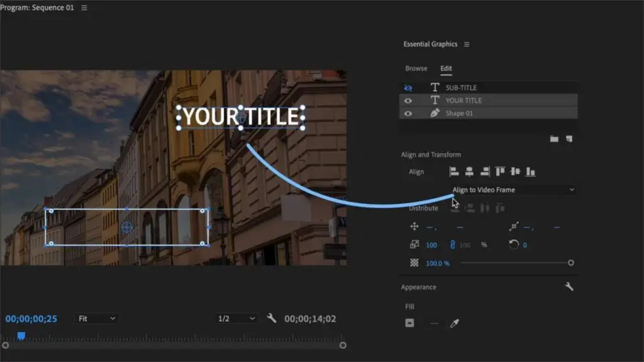
Task: Click the rotation icon
Action: (513, 244)
